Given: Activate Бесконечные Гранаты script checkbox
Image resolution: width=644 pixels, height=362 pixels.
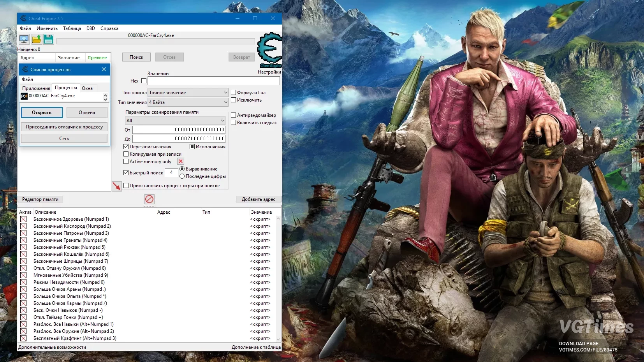Looking at the screenshot, I should tap(23, 240).
